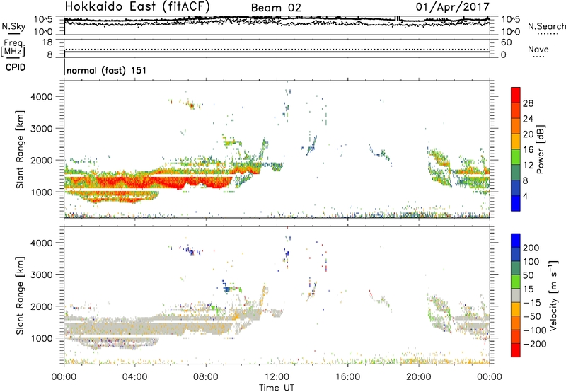Click the blue velocity patch near 09:00
Image resolution: width=566 pixels, height=392 pixels.
[227, 289]
